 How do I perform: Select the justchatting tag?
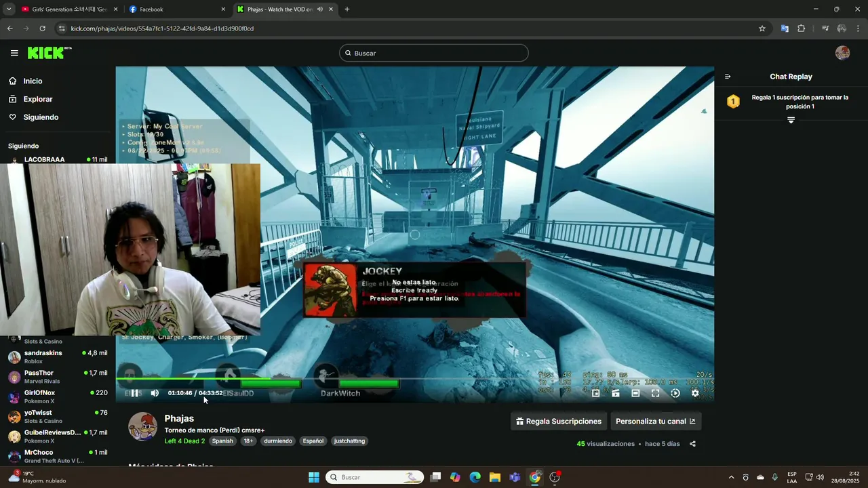[x=350, y=441]
